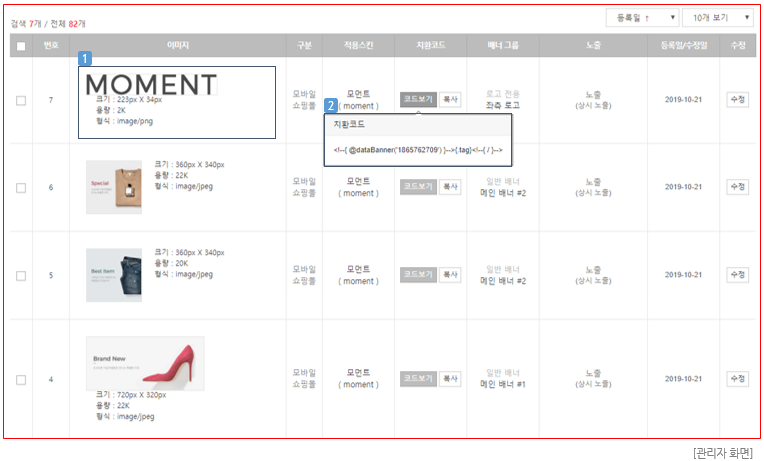Show code with 코드보기 in row 5
This screenshot has height=461, width=764.
(418, 275)
